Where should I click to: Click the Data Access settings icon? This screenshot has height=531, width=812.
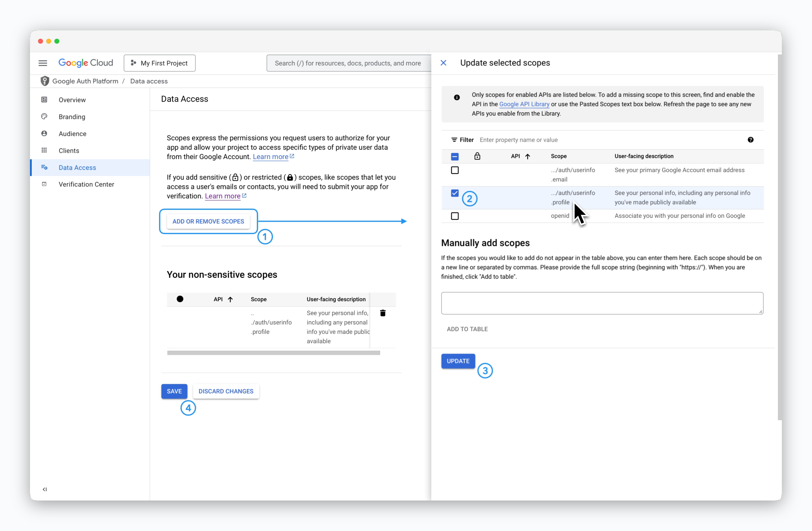pyautogui.click(x=44, y=167)
